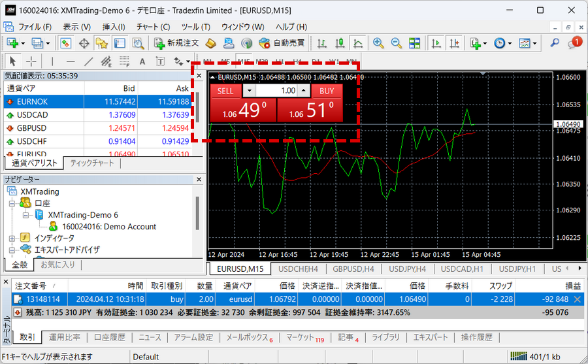
Task: Select the equidistant channel tool
Action: pos(106,61)
